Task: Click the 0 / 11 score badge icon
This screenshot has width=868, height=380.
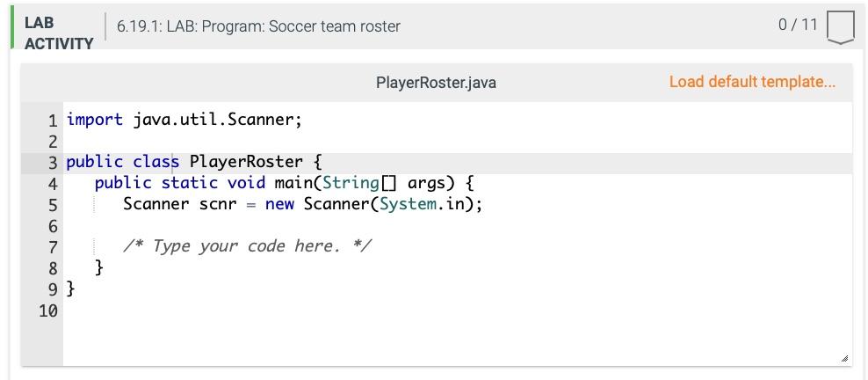Action: pos(840,28)
